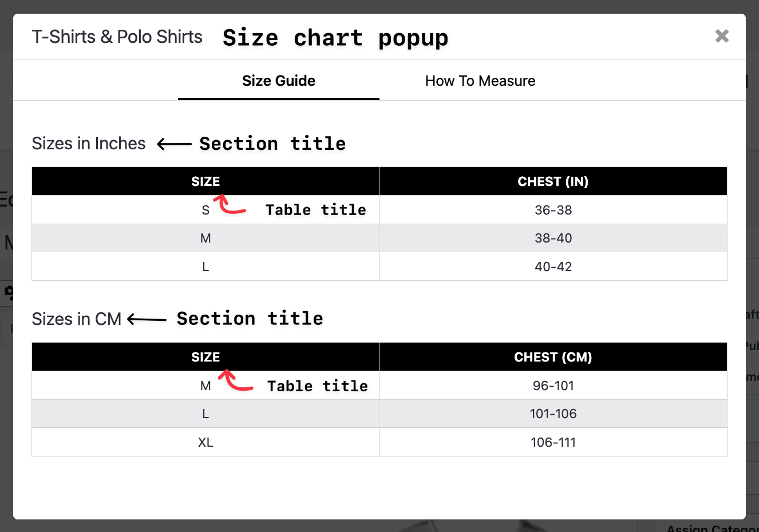This screenshot has width=759, height=532.
Task: Click the popup title T-Shirts & Polo Shirts
Action: tap(117, 36)
